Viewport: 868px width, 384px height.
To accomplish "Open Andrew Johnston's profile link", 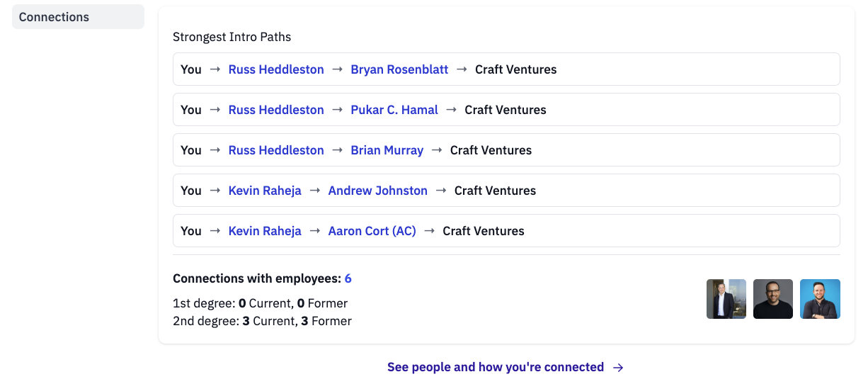I will (x=378, y=191).
